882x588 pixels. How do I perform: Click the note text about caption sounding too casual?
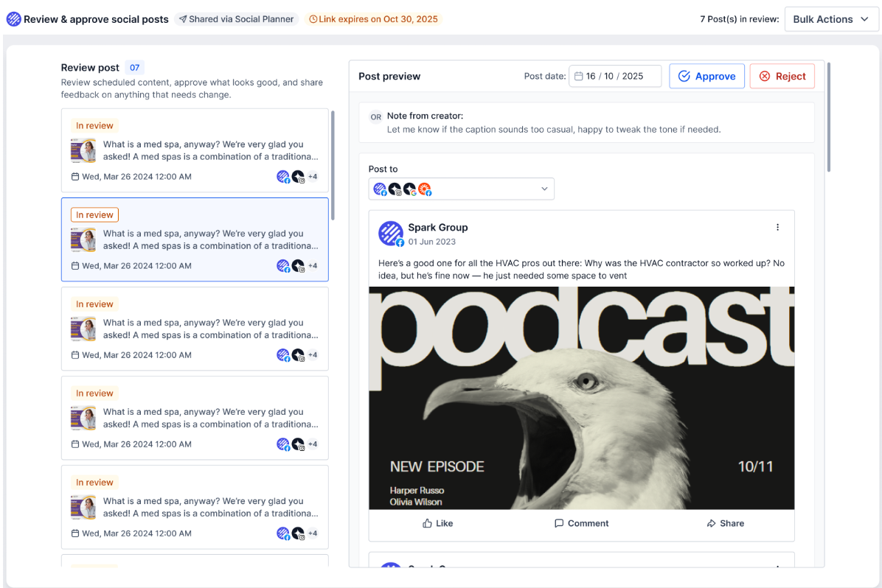tap(554, 129)
